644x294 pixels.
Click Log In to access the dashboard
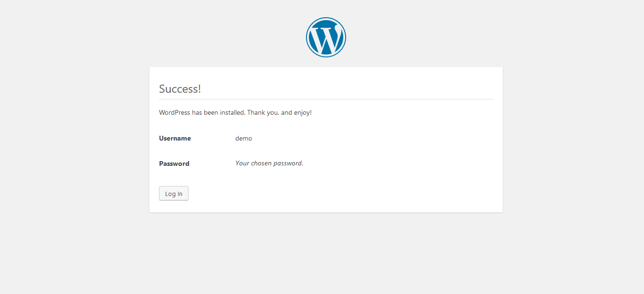(x=173, y=193)
